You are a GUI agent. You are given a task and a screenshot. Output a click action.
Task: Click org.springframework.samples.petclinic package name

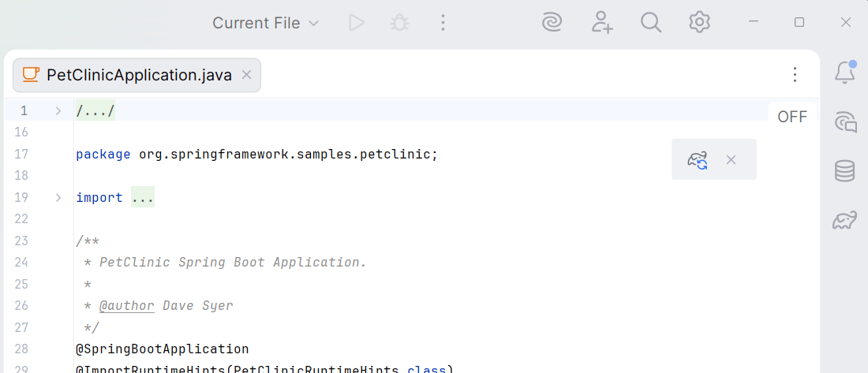[x=285, y=155]
